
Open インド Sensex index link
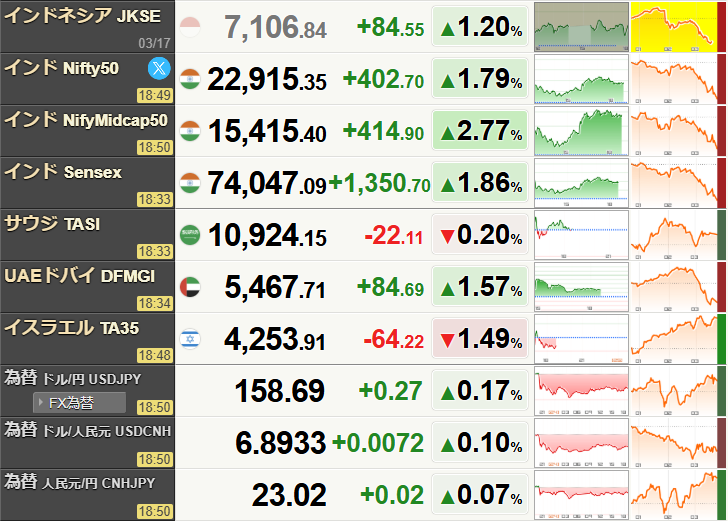click(x=63, y=172)
